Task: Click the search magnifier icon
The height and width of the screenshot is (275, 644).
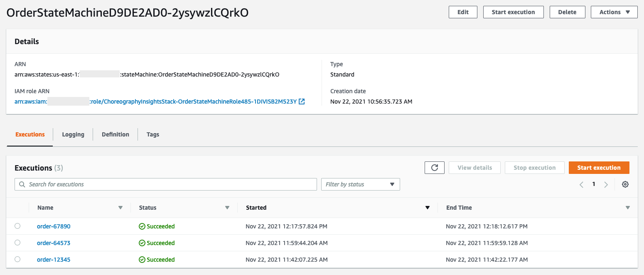Action: click(x=22, y=184)
